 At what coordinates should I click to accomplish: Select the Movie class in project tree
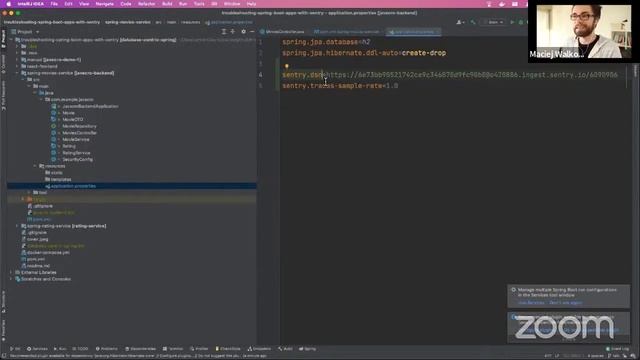click(68, 113)
